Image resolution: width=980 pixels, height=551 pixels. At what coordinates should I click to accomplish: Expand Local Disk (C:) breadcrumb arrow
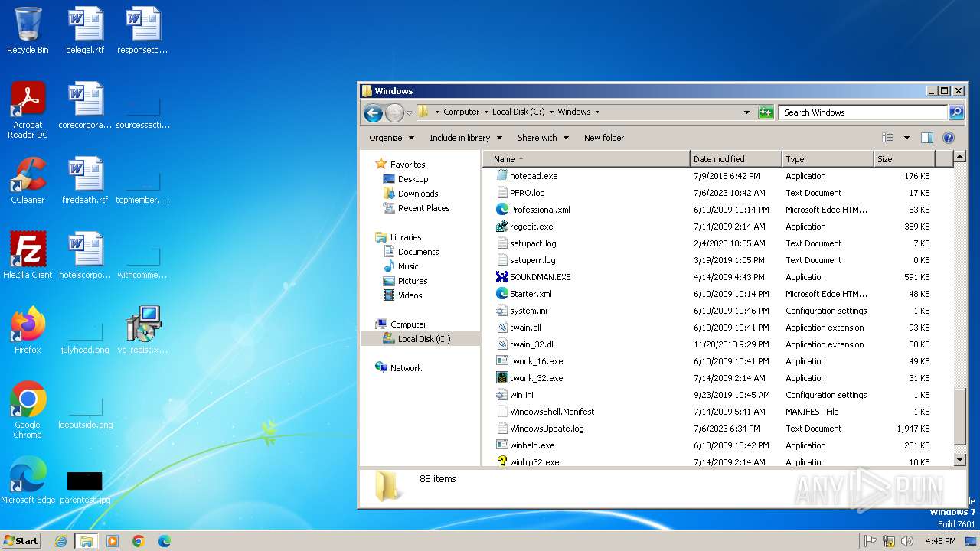pos(551,112)
